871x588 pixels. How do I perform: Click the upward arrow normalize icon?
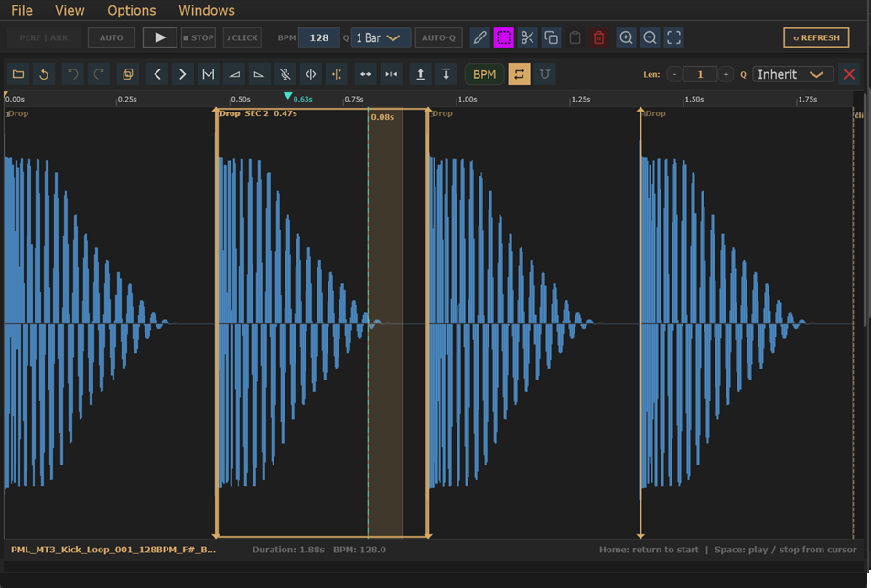click(x=421, y=74)
